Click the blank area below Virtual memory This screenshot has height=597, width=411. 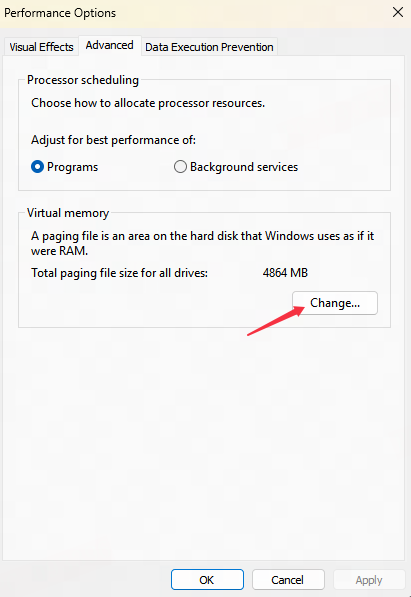[x=204, y=442]
